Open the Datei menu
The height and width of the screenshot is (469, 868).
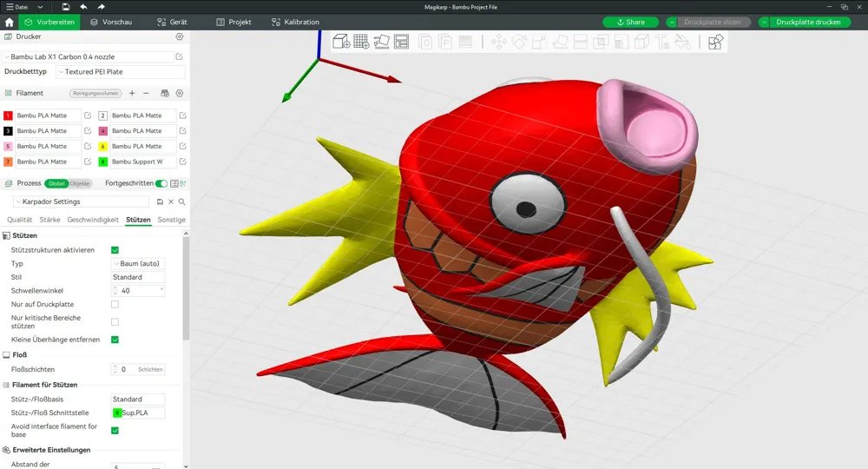point(17,7)
